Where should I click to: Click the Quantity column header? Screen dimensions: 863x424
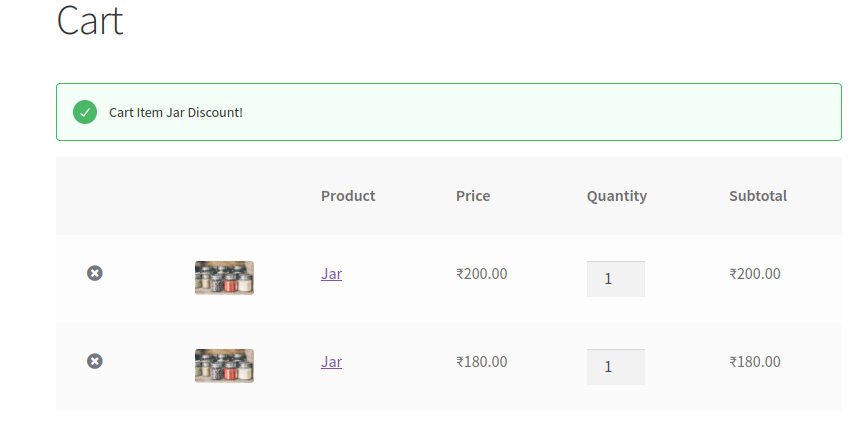[616, 196]
